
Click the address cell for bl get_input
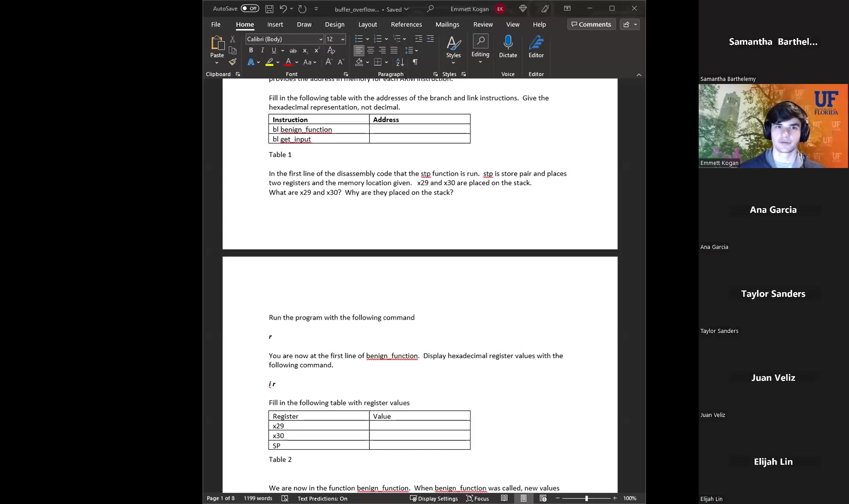point(419,139)
